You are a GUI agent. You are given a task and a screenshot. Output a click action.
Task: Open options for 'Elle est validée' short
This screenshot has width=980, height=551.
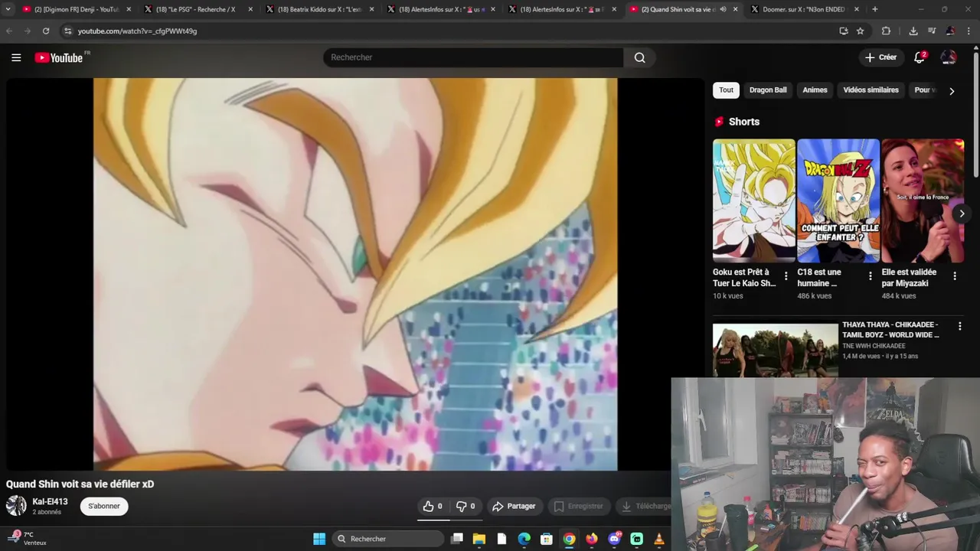(x=954, y=276)
